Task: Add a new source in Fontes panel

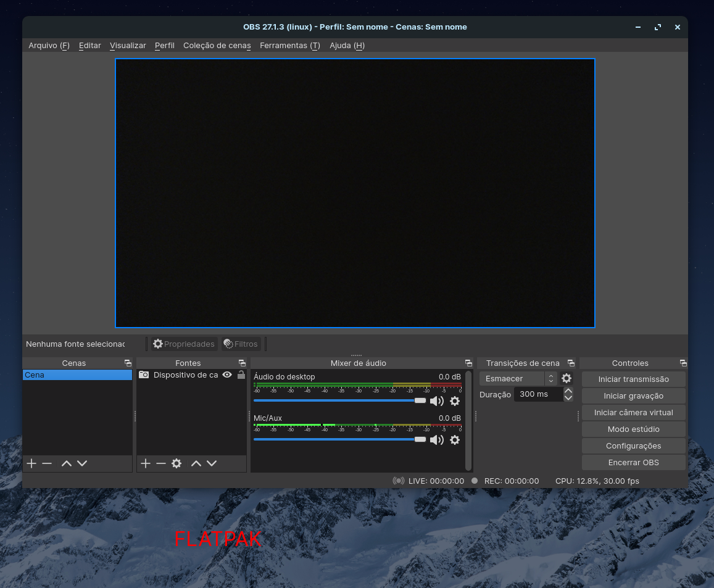Action: click(x=146, y=463)
